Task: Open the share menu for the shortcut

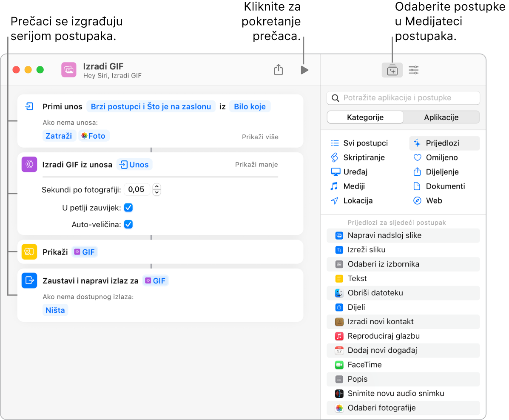Action: (x=279, y=70)
